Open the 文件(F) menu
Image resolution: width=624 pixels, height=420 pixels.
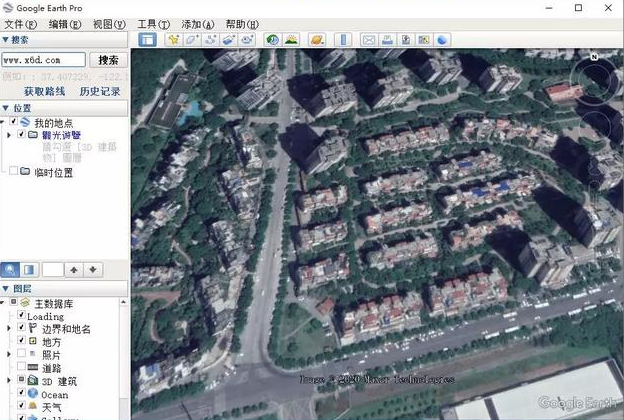pos(20,25)
